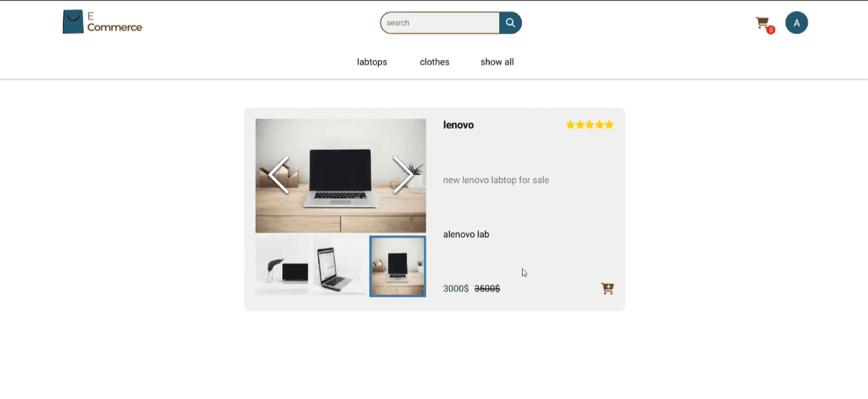Show the previous image with the left arrow
Screen dimensions: 868x399
click(279, 175)
